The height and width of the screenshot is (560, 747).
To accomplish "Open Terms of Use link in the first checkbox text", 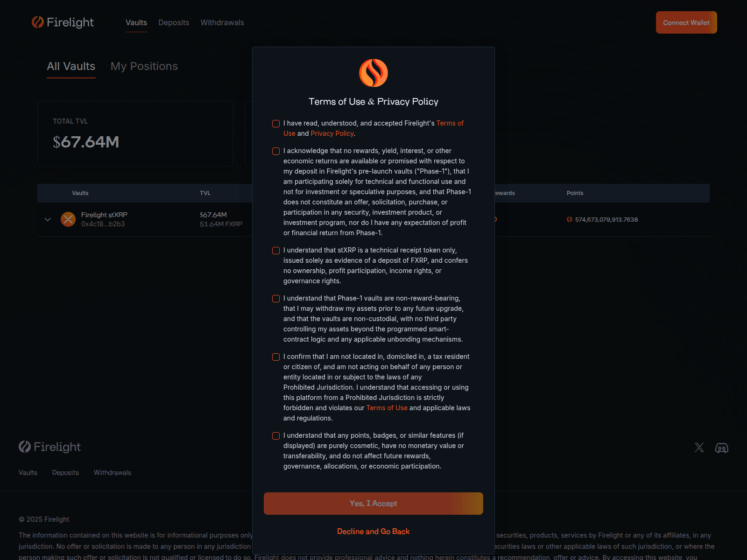I will tap(450, 123).
